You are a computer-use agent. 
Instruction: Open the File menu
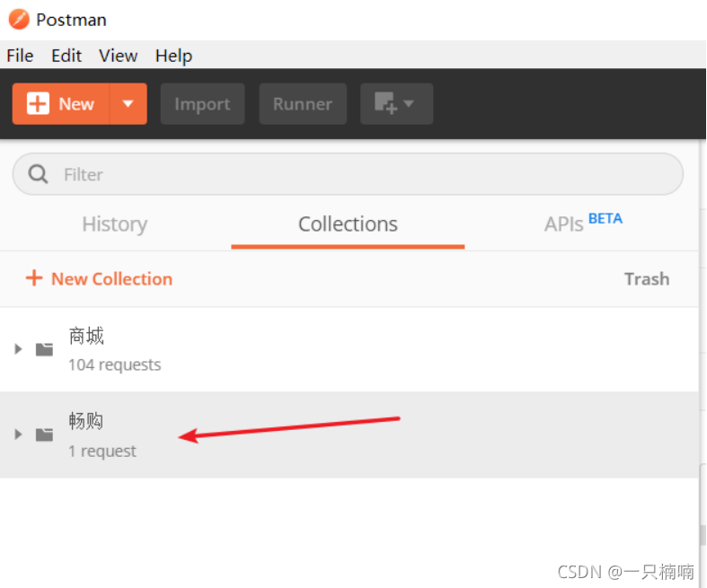click(x=20, y=56)
